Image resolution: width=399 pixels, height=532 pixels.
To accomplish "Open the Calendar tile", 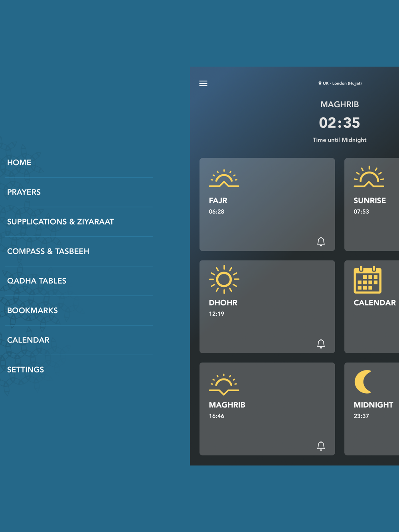I will pos(371,307).
